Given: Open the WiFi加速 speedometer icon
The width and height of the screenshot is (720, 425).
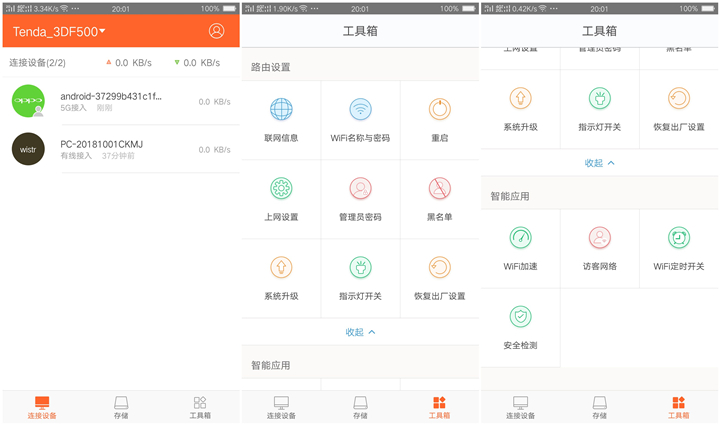Looking at the screenshot, I should pyautogui.click(x=520, y=238).
